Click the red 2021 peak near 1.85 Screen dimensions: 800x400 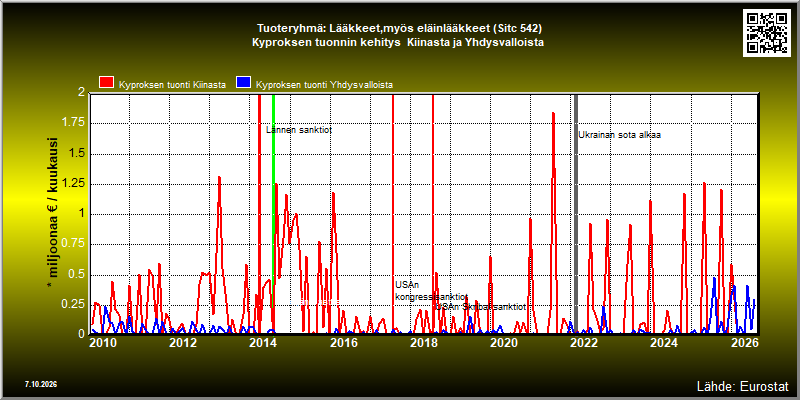point(553,114)
